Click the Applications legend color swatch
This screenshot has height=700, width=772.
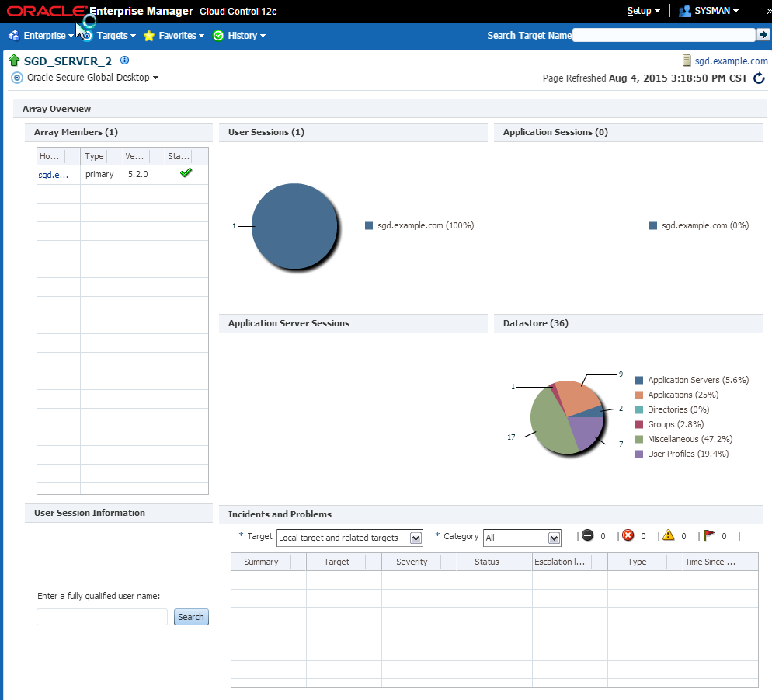[x=639, y=395]
